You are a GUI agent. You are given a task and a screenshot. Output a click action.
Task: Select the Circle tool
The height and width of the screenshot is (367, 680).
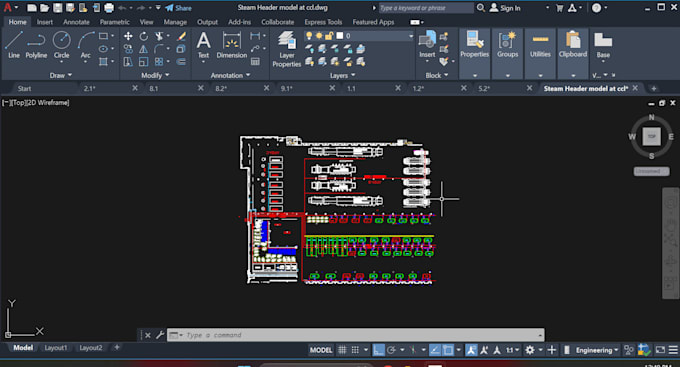pyautogui.click(x=62, y=45)
